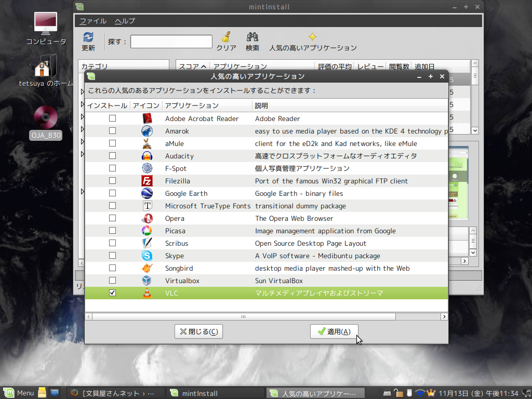Click the 検索 binoculars icon
Viewport: 532px width, 399px height.
pyautogui.click(x=252, y=37)
